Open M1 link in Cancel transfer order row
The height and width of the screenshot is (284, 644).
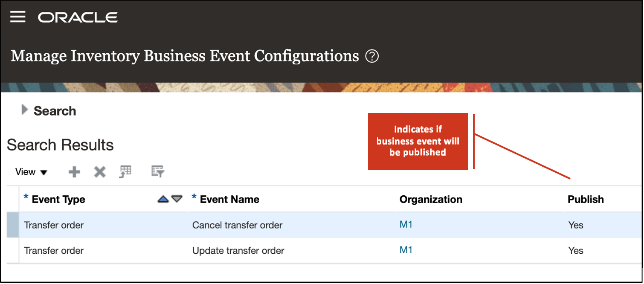[x=406, y=224]
